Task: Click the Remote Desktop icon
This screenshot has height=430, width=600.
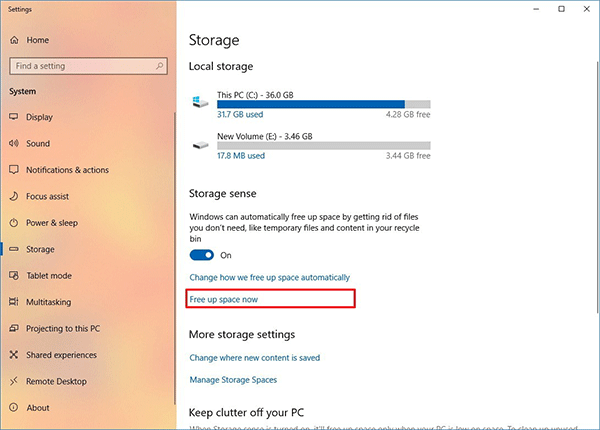Action: (x=14, y=381)
